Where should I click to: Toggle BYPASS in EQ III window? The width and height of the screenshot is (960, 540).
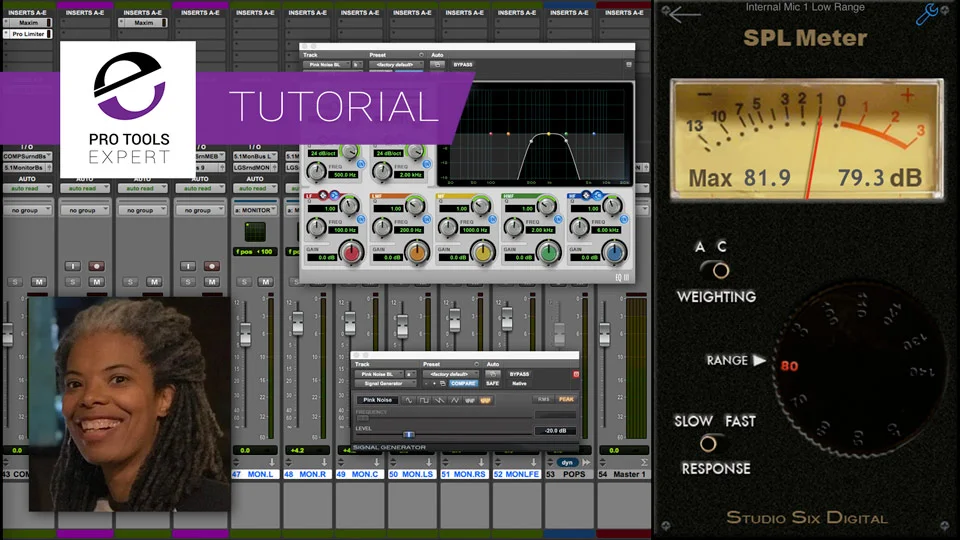[x=463, y=64]
